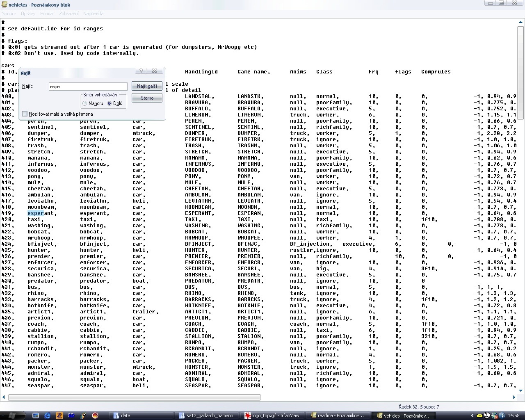Click the horizontal scrollbar thumb
This screenshot has height=420, width=525.
click(134, 397)
